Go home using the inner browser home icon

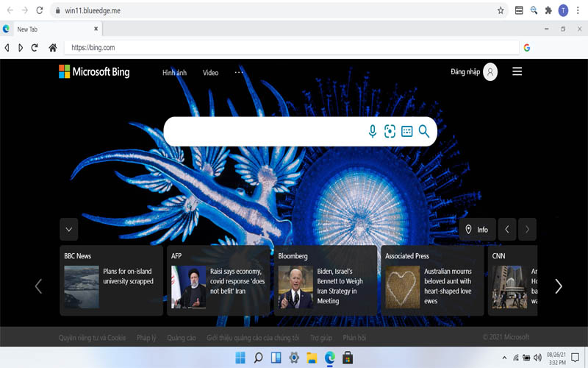pyautogui.click(x=53, y=48)
